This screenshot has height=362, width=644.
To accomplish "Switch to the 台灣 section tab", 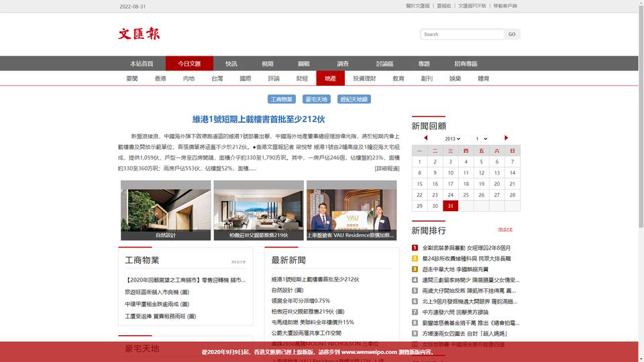I will (x=217, y=78).
